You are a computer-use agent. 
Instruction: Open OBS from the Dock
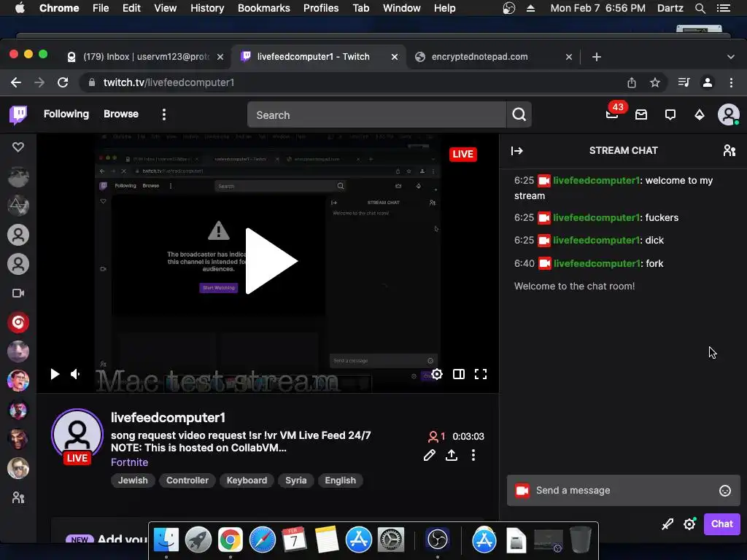(438, 540)
